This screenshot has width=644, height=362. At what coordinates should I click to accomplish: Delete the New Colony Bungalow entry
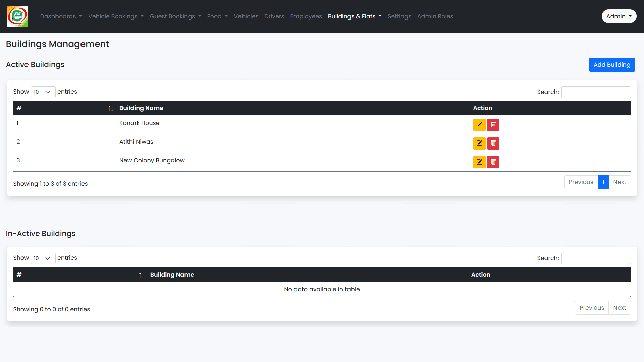pos(493,162)
